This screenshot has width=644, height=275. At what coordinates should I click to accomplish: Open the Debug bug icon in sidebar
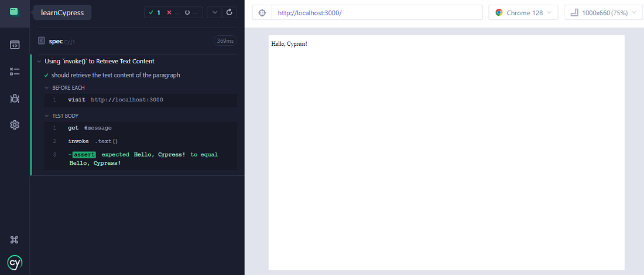(15, 99)
